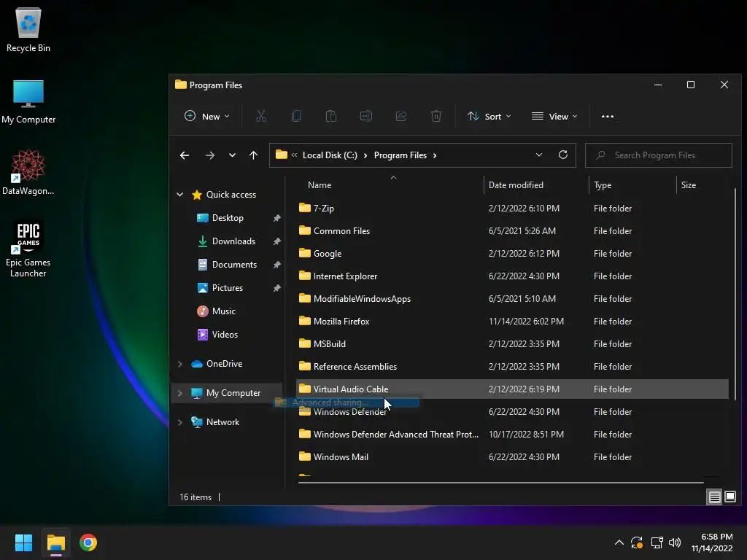Select the Google folder
The height and width of the screenshot is (560, 747).
(x=512, y=253)
